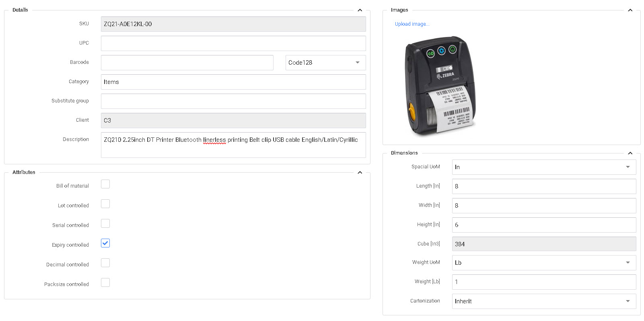
Task: Collapse the Attributes section chevron
Action: coord(360,172)
